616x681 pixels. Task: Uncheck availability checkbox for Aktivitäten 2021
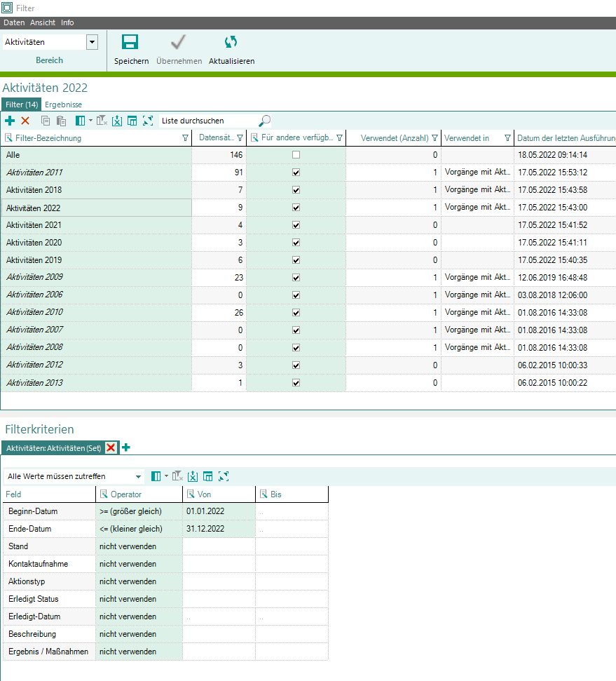[296, 225]
